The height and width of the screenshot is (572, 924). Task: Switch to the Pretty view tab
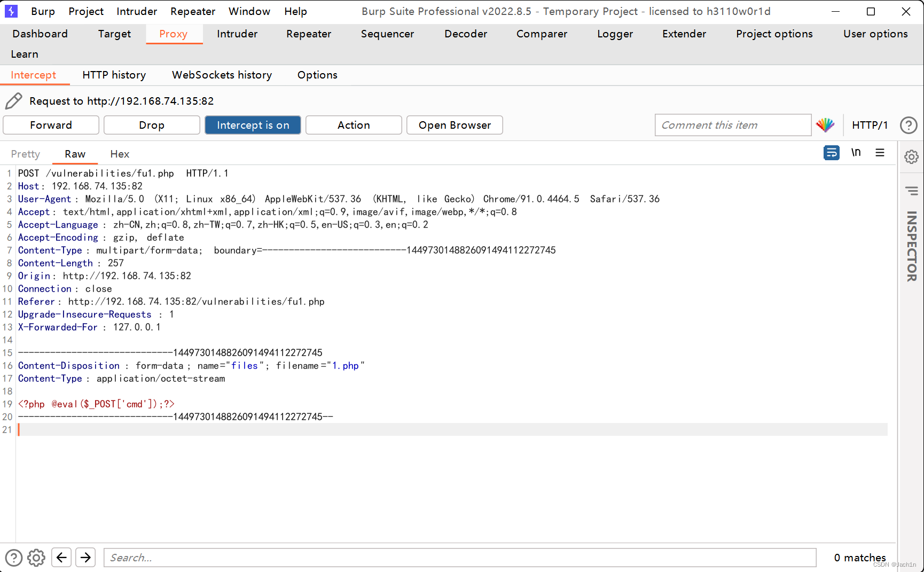tap(25, 154)
